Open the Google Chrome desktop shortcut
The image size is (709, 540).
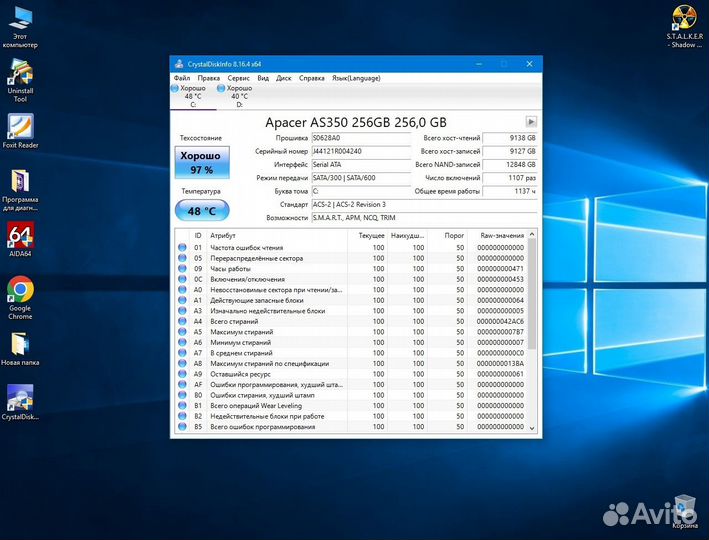20,298
